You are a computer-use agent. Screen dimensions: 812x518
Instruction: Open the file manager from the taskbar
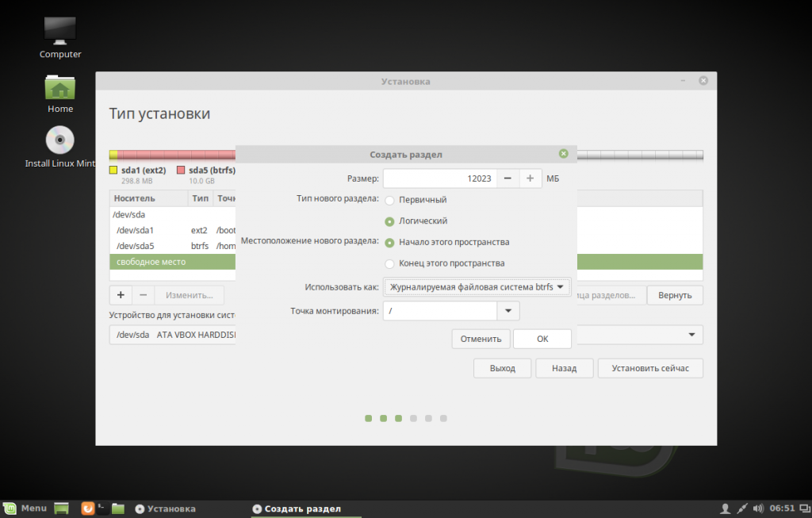pyautogui.click(x=117, y=508)
